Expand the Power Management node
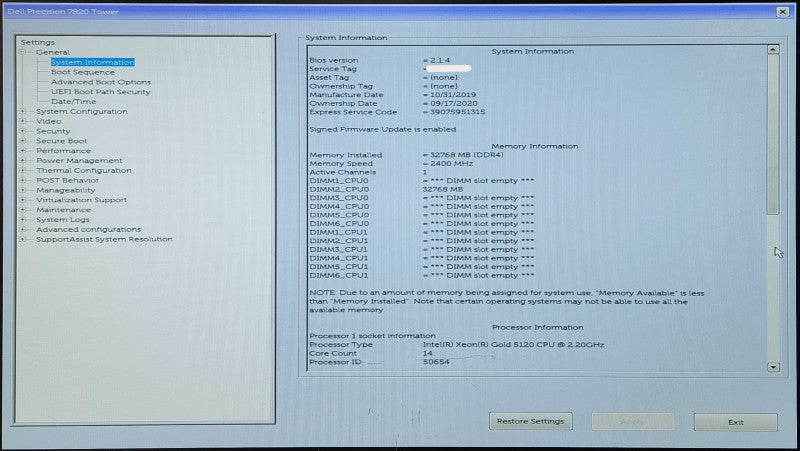Viewport: 800px width, 451px height. click(x=22, y=160)
